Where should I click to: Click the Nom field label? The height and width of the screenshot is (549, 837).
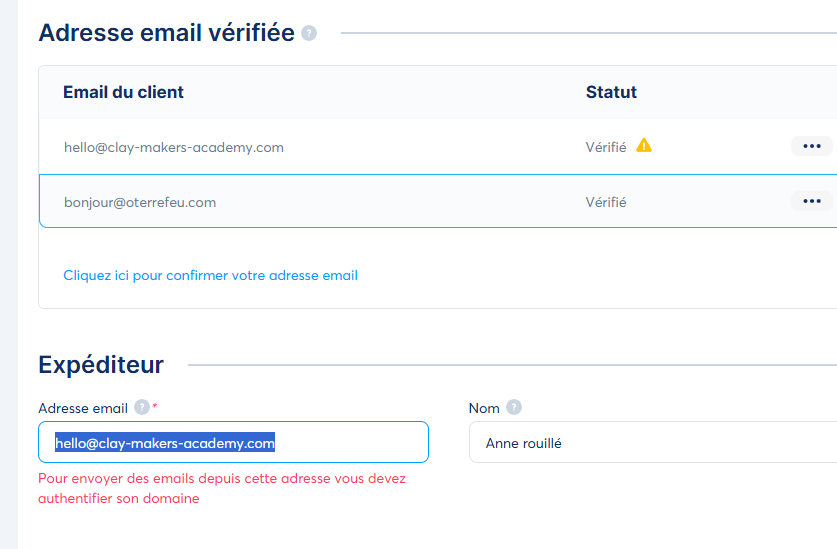484,409
